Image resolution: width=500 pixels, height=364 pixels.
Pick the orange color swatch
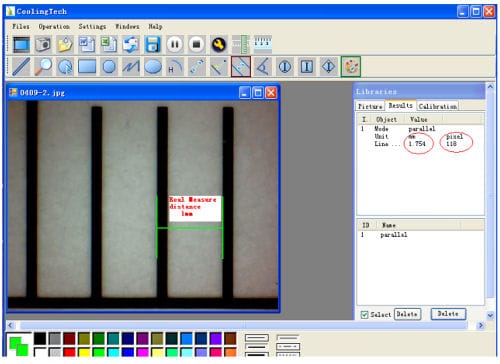point(230,352)
